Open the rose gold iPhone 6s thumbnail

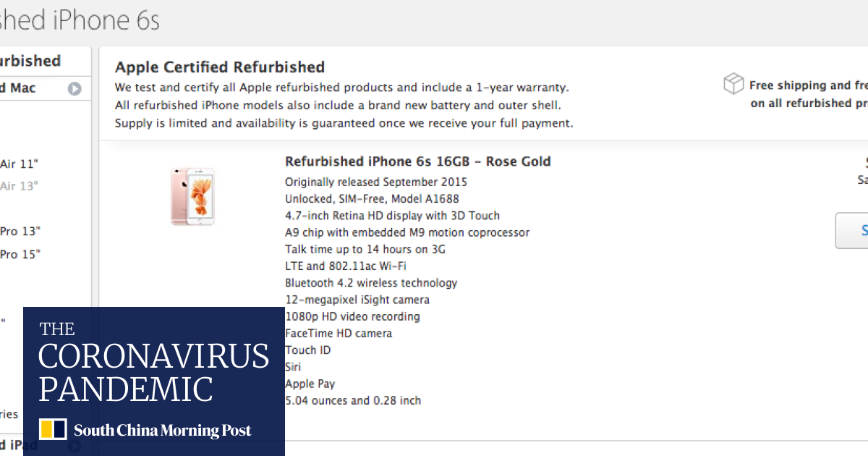pos(192,196)
